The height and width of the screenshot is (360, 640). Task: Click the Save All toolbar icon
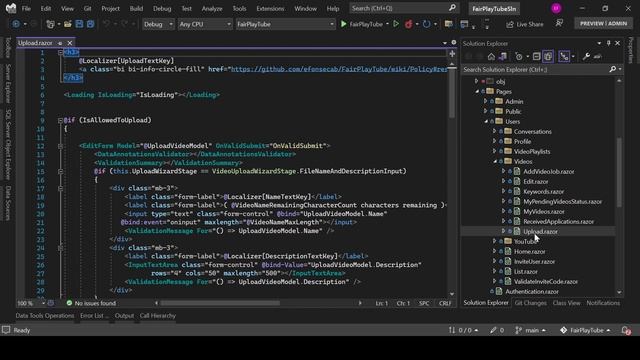click(x=90, y=24)
